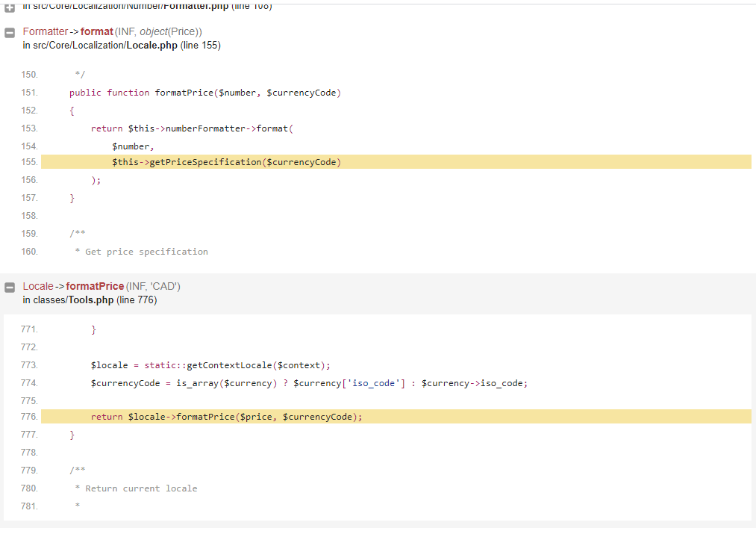Viewport: 756px width, 537px height.
Task: Open the Formatter class link
Action: 46,31
